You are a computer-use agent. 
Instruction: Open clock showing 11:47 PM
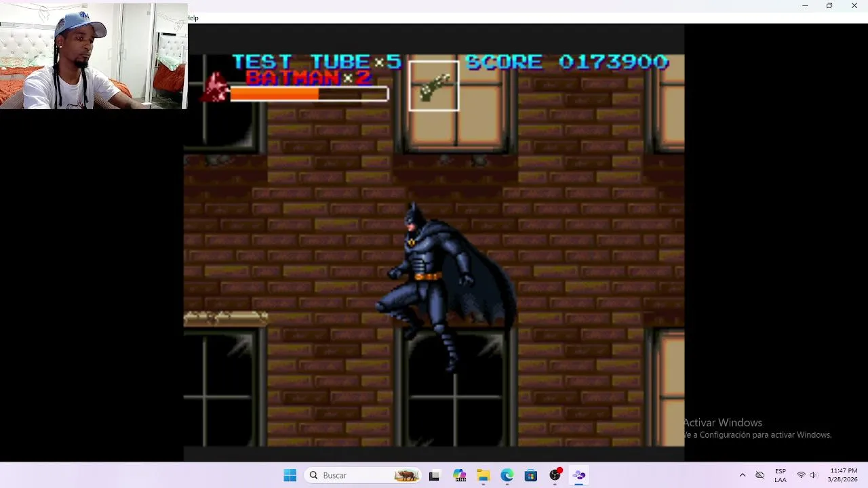844,475
